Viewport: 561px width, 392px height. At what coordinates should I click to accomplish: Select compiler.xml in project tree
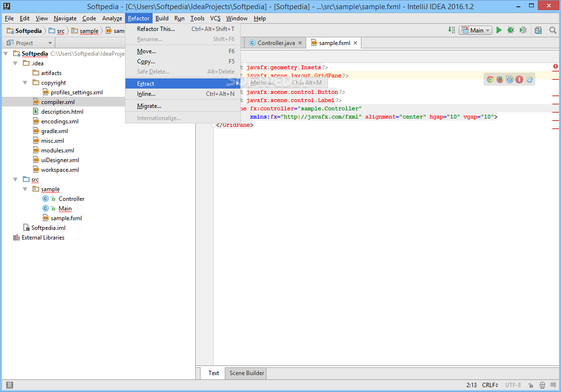pyautogui.click(x=58, y=102)
